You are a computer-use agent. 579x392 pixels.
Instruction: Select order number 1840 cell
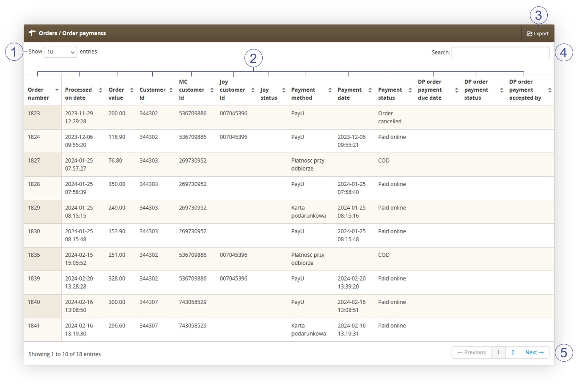pos(43,307)
